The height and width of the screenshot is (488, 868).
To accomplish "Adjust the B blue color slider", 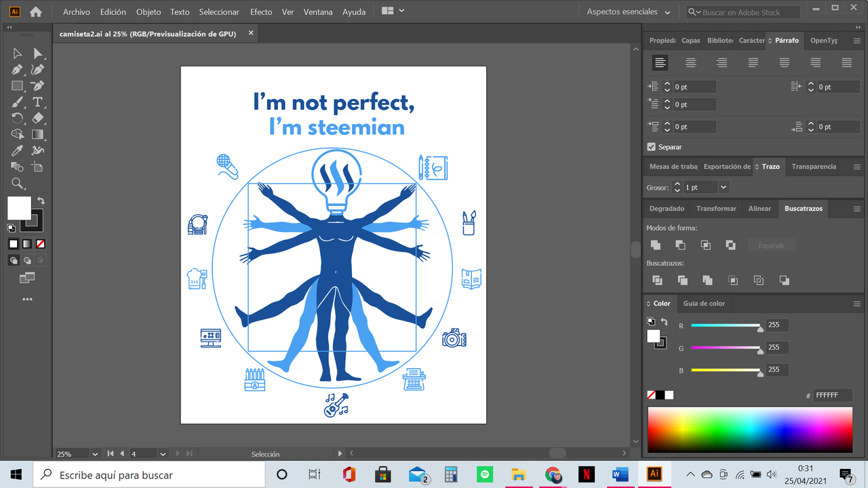I will pos(726,371).
